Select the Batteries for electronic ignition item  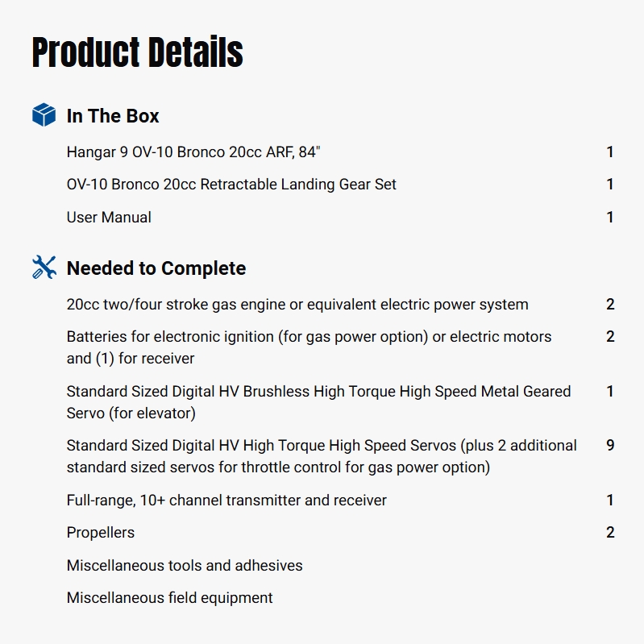tap(309, 347)
